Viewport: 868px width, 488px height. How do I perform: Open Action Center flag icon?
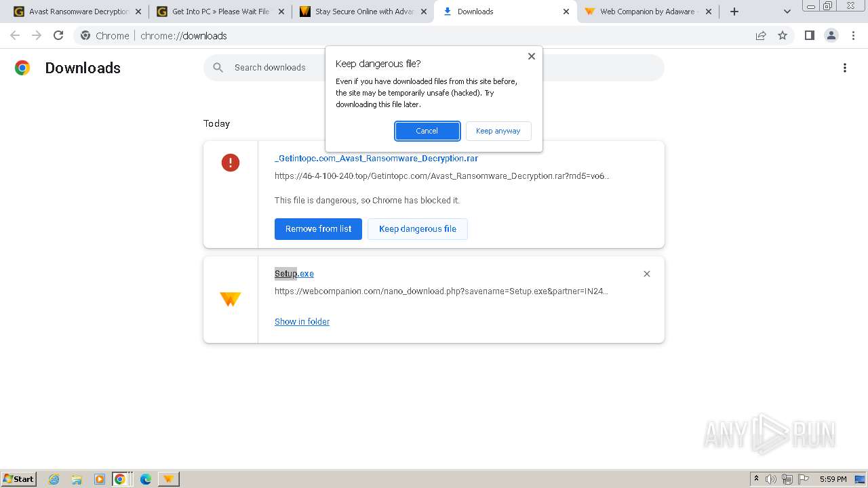804,479
